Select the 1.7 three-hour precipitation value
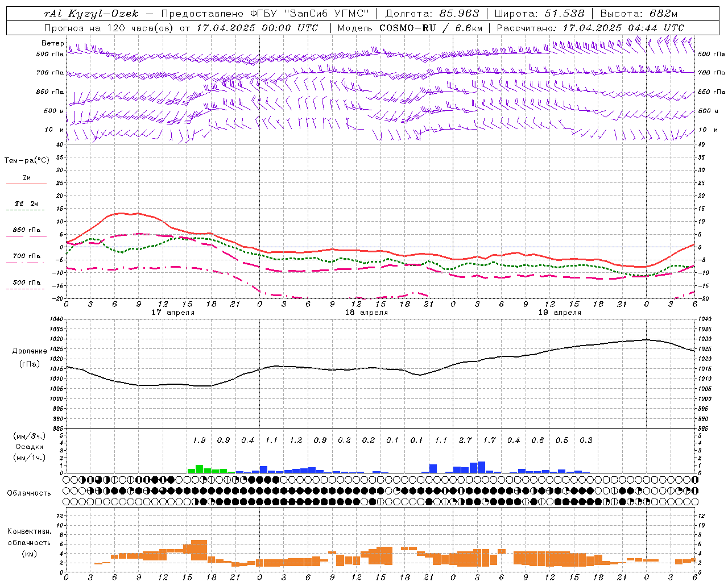Screen dimensions: 728x582 489,440
